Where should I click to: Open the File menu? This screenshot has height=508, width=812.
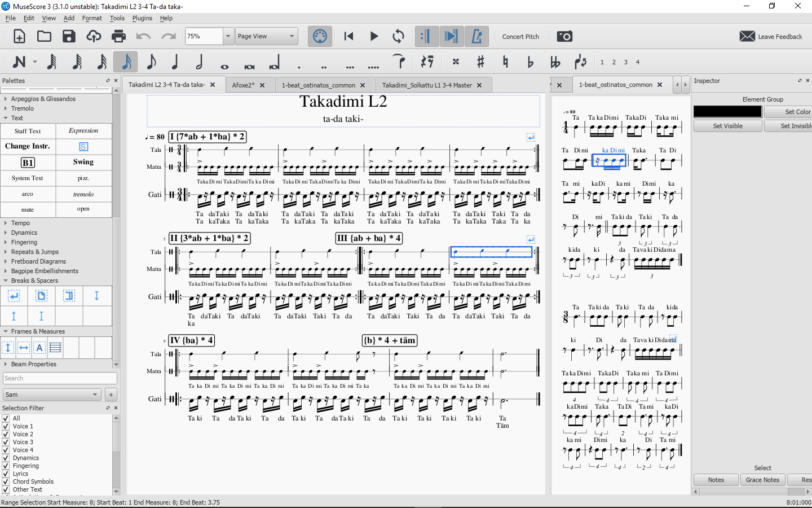tap(11, 18)
